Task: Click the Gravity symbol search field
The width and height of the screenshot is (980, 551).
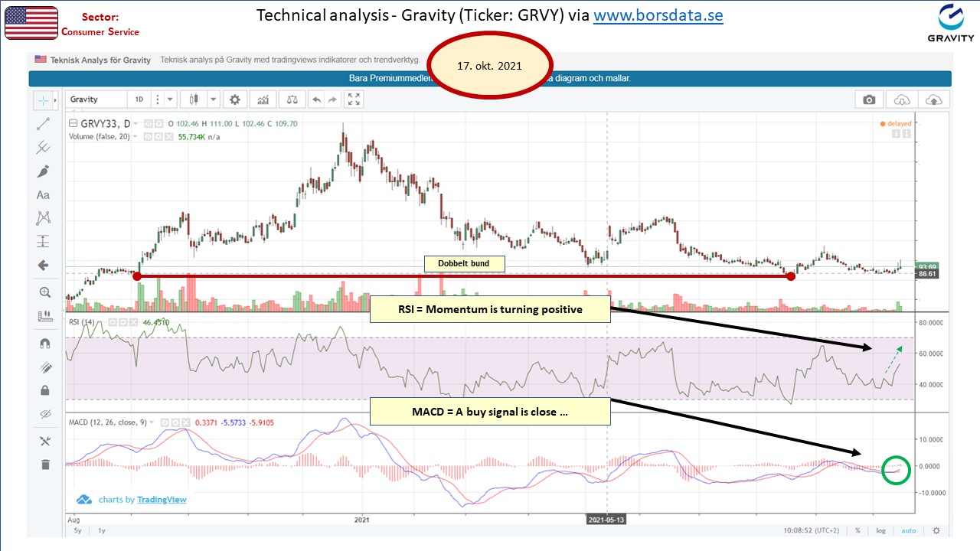Action: point(96,99)
